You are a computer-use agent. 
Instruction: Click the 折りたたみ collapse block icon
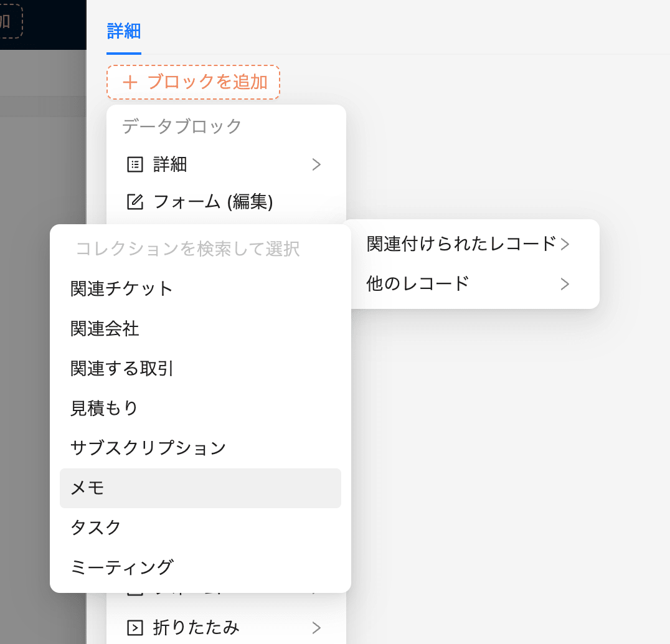pyautogui.click(x=135, y=628)
